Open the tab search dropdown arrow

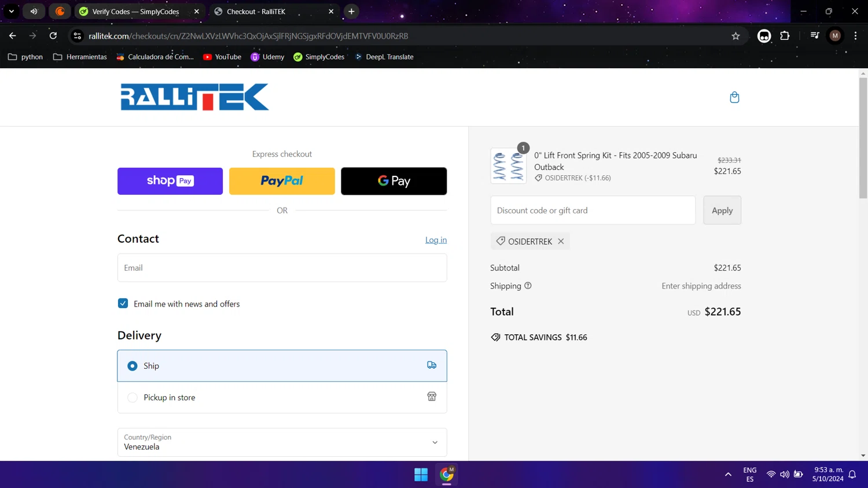[x=12, y=12]
